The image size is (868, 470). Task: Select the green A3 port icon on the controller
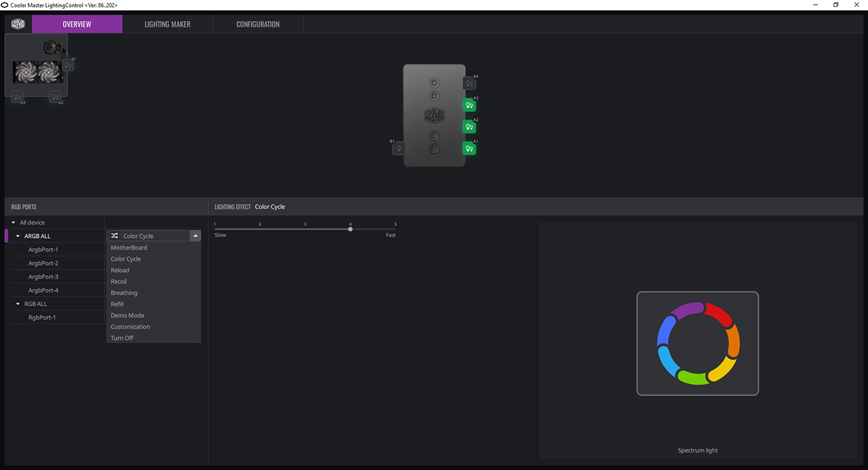(469, 105)
